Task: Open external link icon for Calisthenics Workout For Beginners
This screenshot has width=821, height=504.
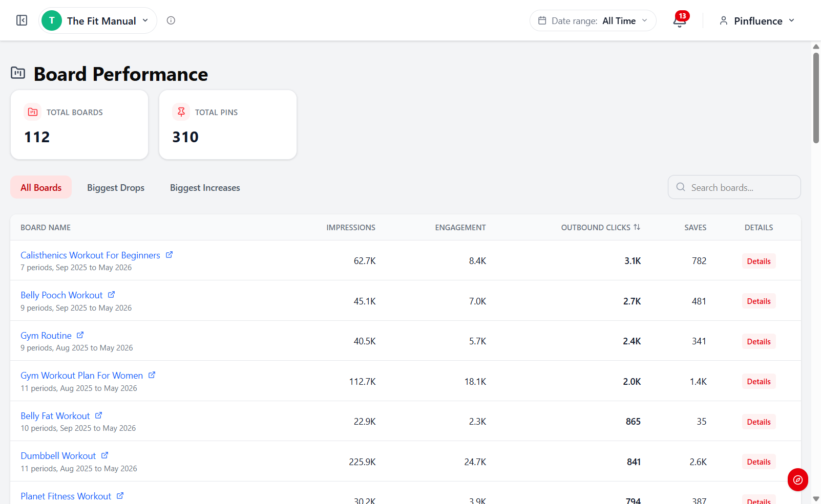Action: [x=170, y=255]
